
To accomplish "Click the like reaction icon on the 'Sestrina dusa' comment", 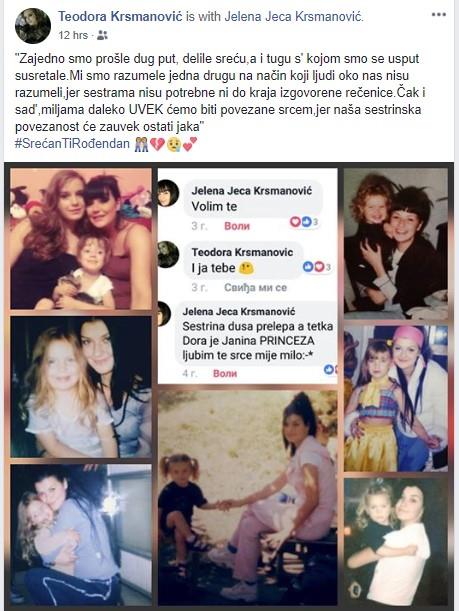I will click(330, 369).
